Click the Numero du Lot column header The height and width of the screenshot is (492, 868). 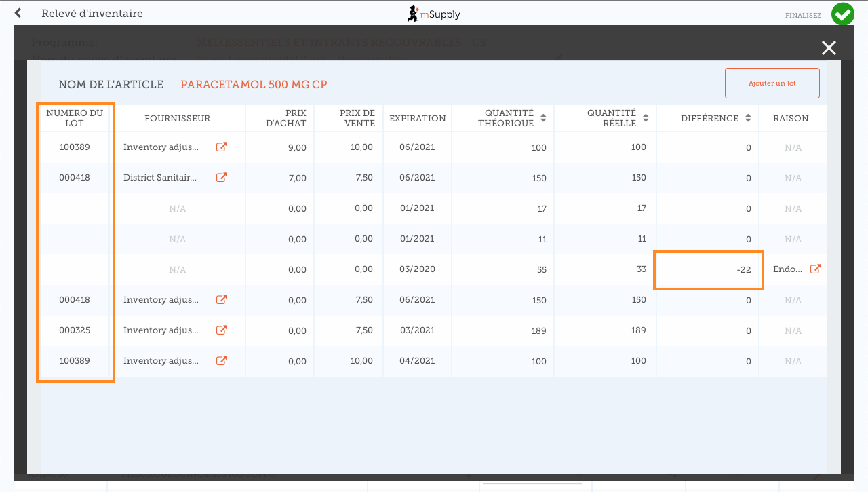tap(75, 118)
